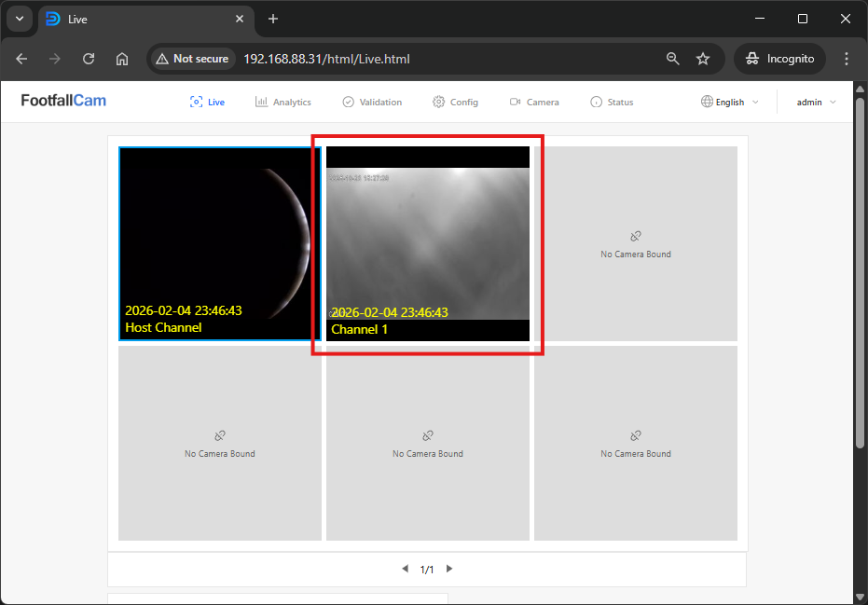Click the unbound link icon in bottom-middle tile
The image size is (868, 605).
click(428, 436)
